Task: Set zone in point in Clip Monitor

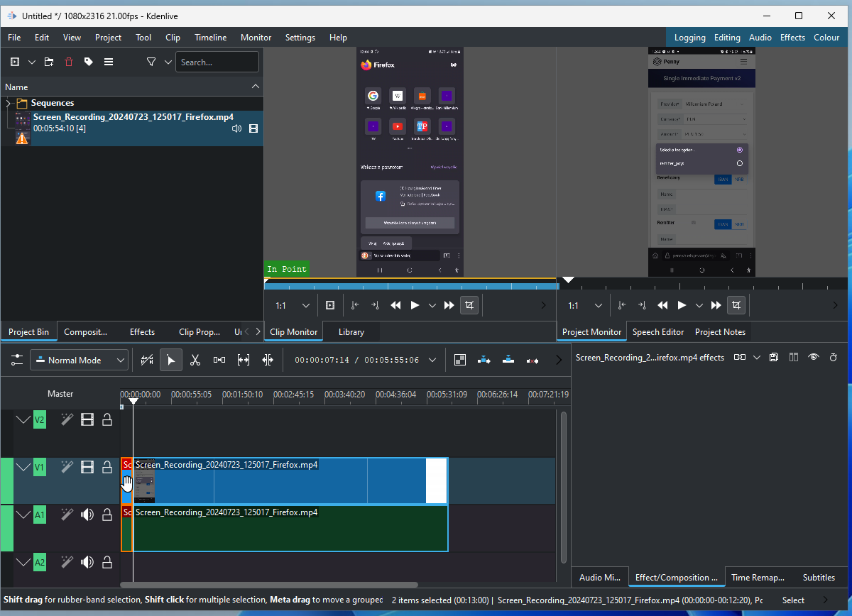Action: tap(355, 305)
